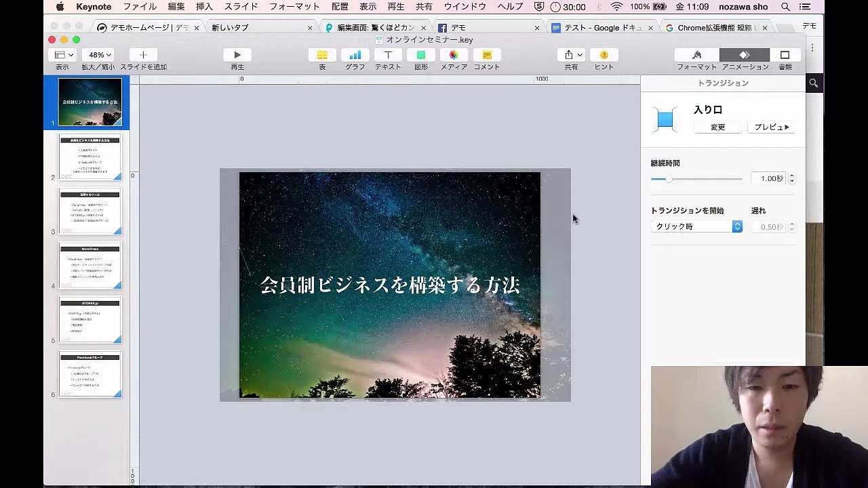This screenshot has width=868, height=488.
Task: Open the 編集 menu
Action: tap(176, 7)
